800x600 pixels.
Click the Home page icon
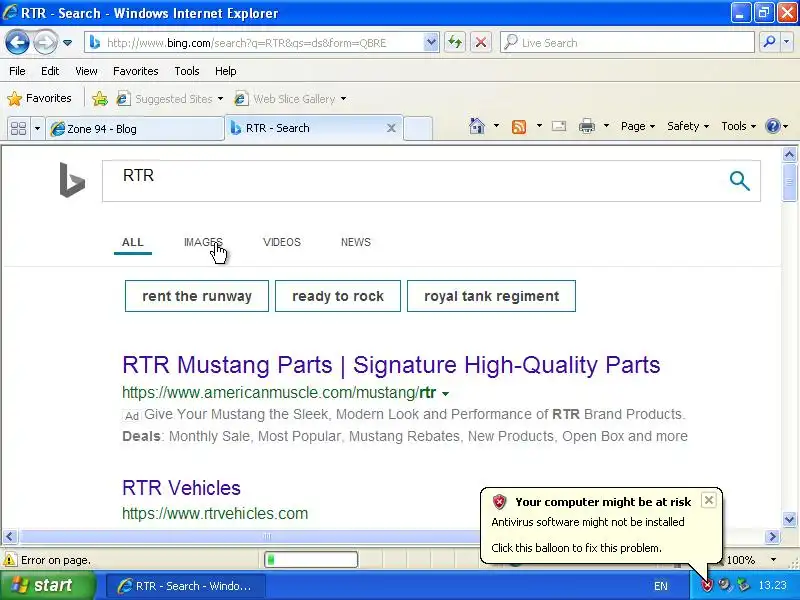coord(477,126)
